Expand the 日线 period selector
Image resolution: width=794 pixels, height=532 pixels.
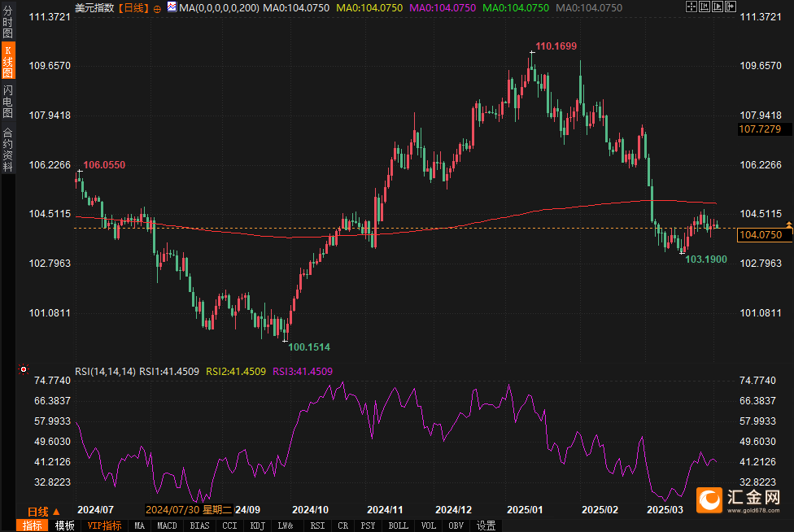coord(44,511)
